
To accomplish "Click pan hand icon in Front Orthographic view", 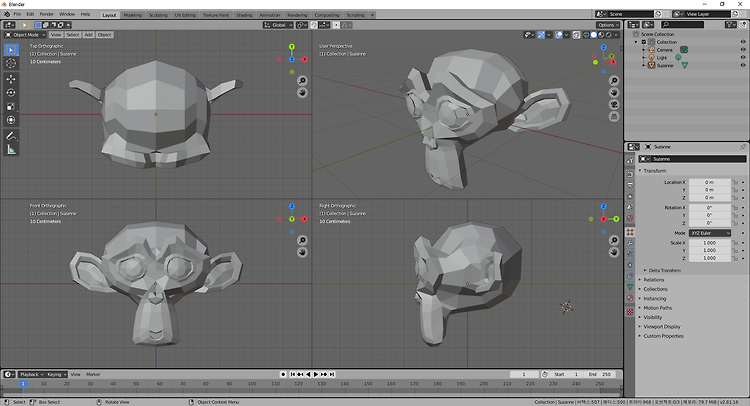I will [x=302, y=252].
